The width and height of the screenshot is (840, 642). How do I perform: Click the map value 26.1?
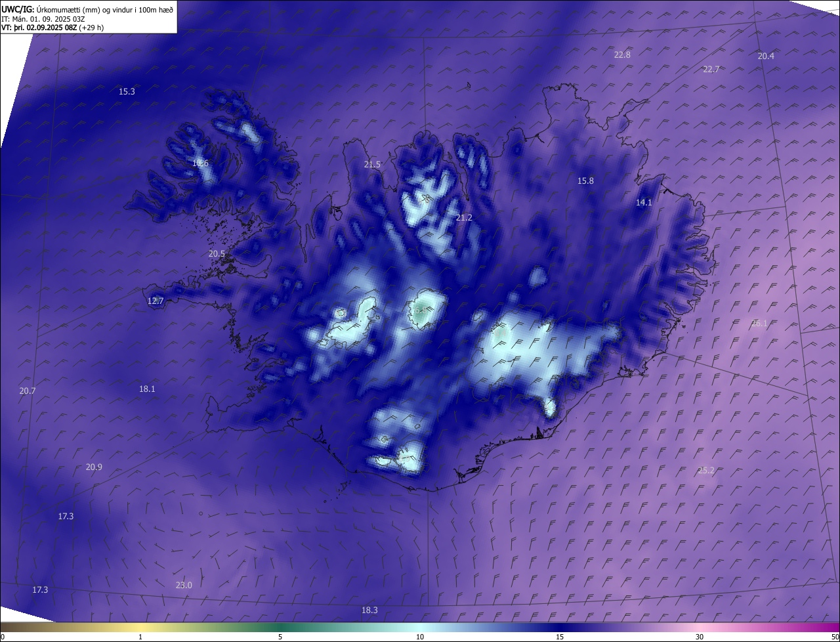coord(759,324)
